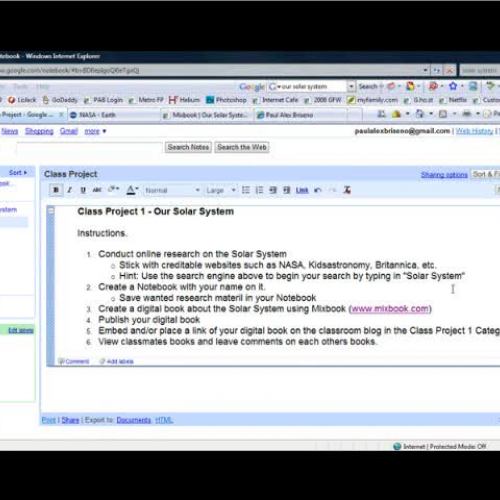
Task: Export notebook to Documents
Action: tap(133, 420)
